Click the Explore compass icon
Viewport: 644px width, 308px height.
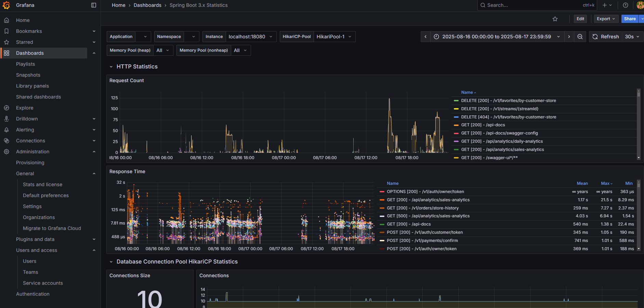(6, 108)
